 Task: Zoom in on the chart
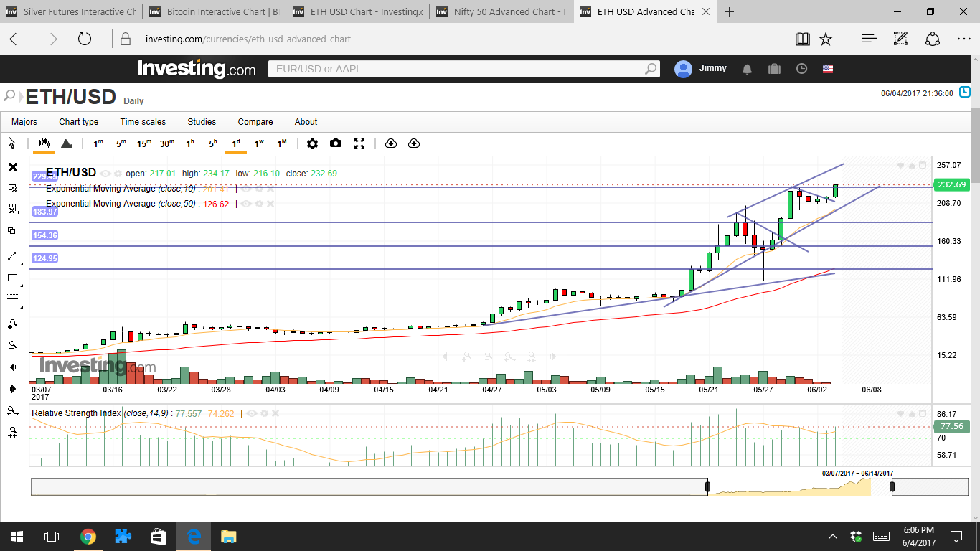click(12, 324)
